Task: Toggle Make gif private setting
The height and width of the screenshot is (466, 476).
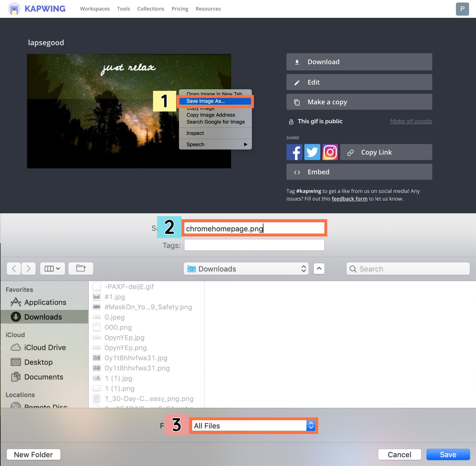Action: (411, 121)
